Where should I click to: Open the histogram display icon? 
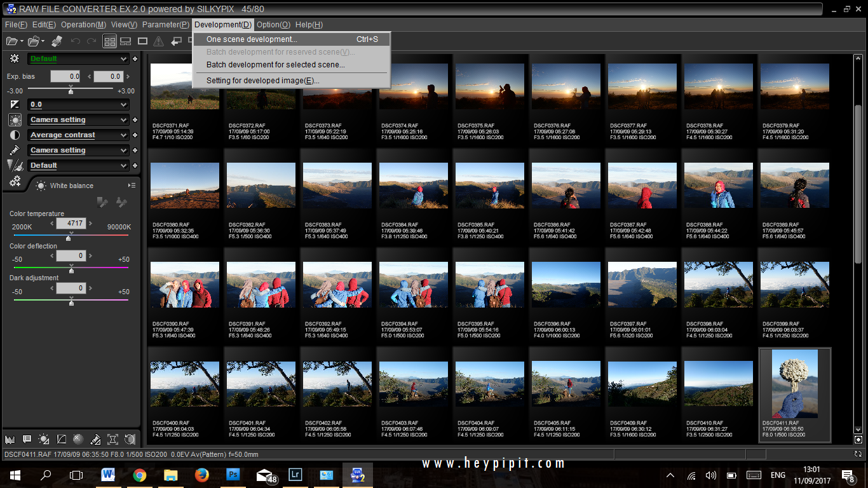pyautogui.click(x=10, y=439)
